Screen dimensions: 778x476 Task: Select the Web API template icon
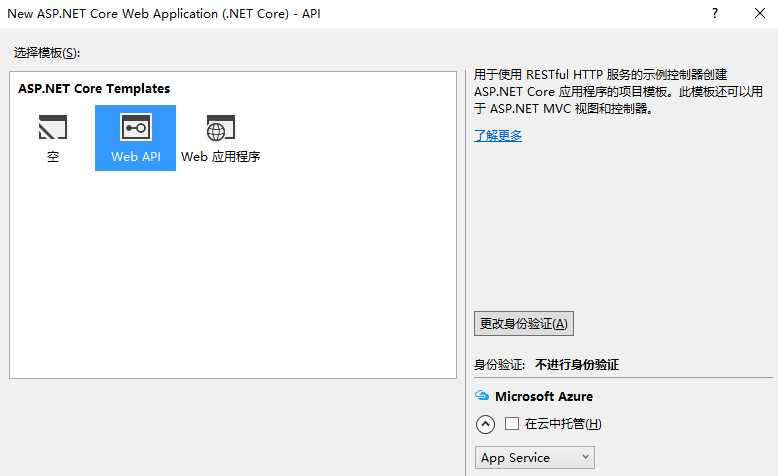tap(135, 128)
